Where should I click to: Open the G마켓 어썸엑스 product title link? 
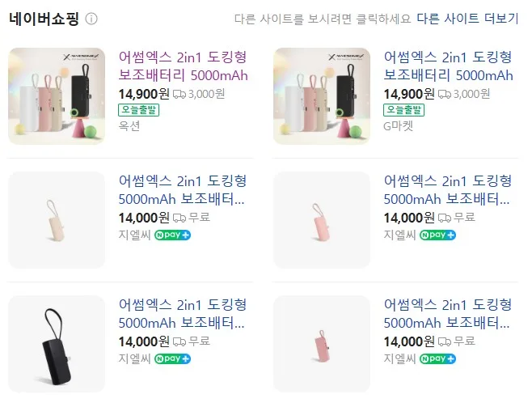(448, 66)
